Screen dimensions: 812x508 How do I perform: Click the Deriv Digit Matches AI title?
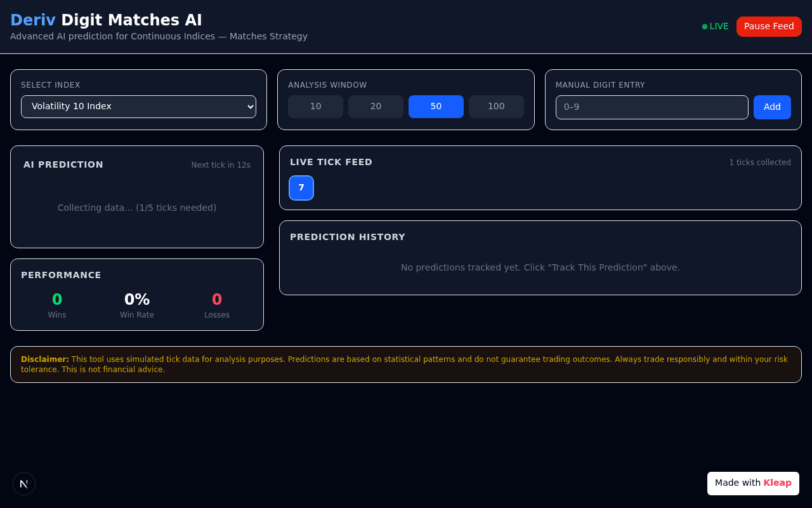[x=106, y=20]
